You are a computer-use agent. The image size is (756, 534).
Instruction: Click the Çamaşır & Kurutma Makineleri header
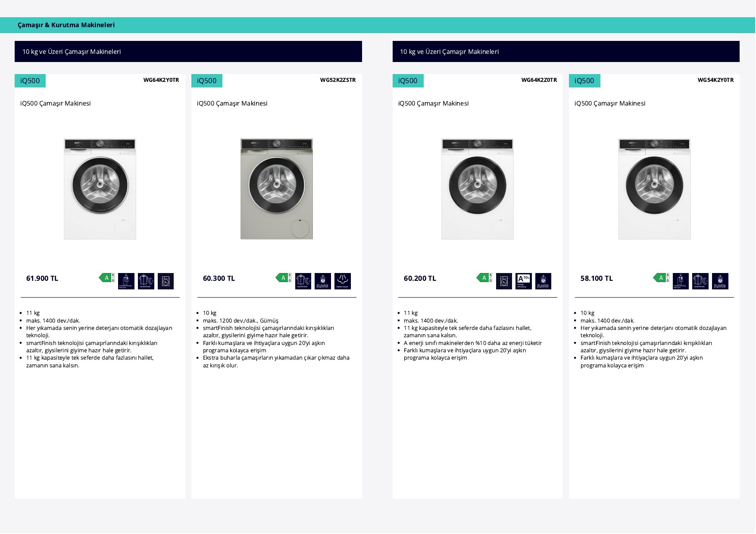66,25
